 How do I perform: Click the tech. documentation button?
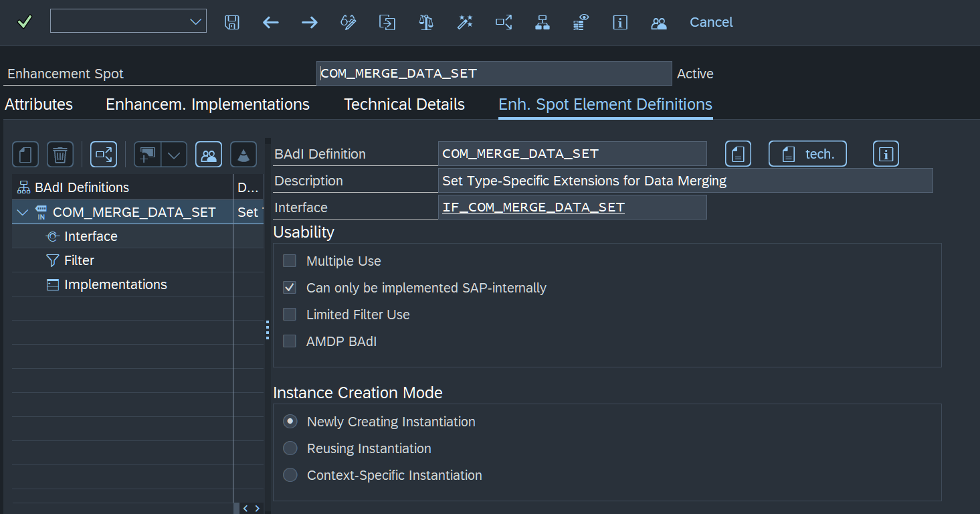pyautogui.click(x=807, y=154)
